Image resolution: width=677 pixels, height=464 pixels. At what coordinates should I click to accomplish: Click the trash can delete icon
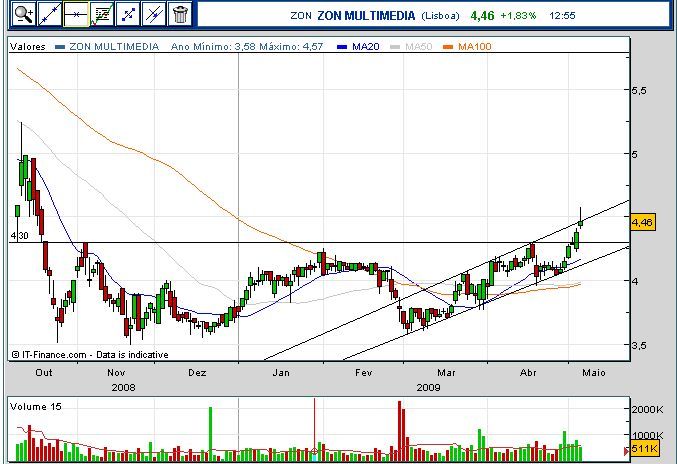click(180, 14)
